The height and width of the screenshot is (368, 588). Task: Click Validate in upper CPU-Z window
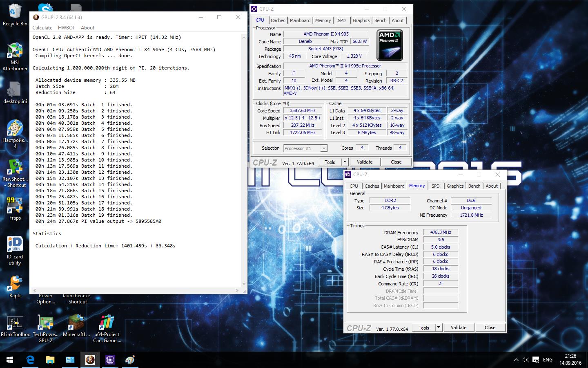click(365, 162)
